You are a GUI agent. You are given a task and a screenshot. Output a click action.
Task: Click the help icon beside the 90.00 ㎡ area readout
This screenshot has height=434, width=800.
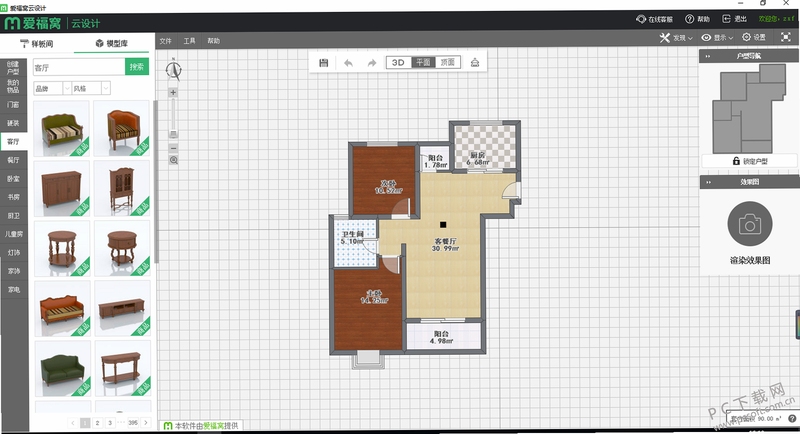[792, 419]
